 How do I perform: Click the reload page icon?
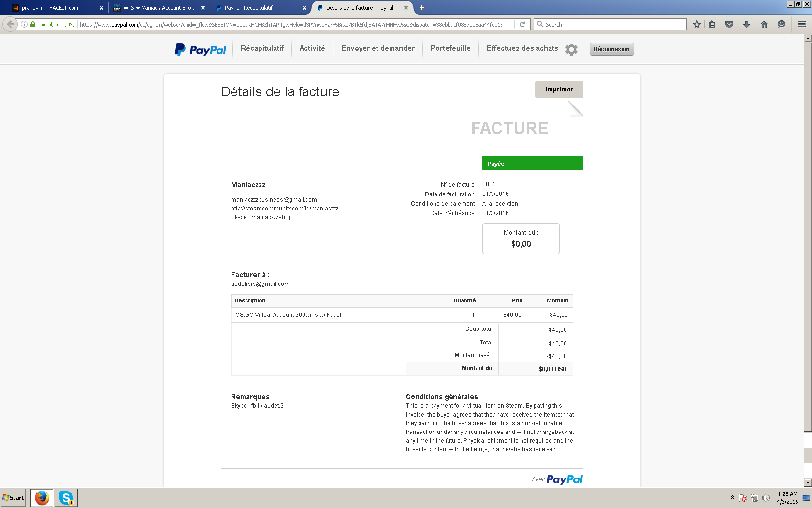(x=522, y=24)
